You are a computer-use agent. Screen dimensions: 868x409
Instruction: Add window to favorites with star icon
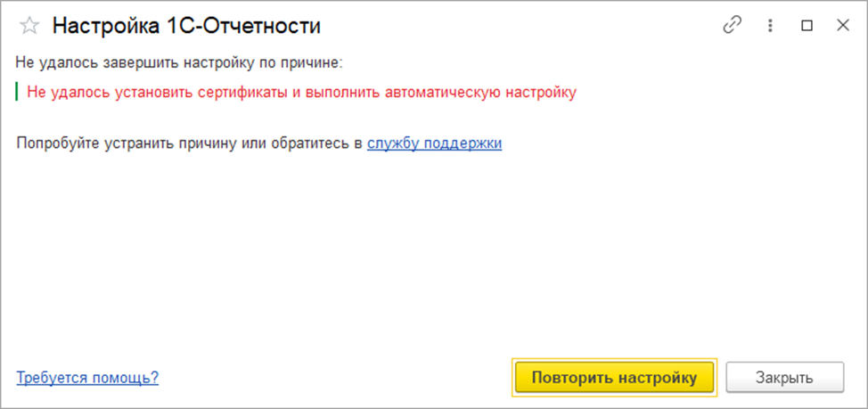pyautogui.click(x=29, y=26)
